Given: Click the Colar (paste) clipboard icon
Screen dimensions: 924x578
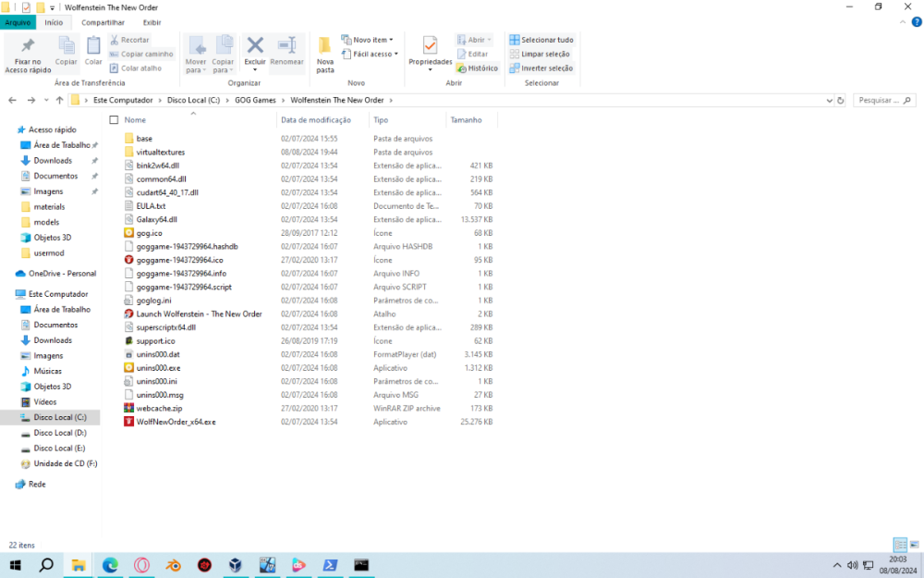Looking at the screenshot, I should pos(93,48).
